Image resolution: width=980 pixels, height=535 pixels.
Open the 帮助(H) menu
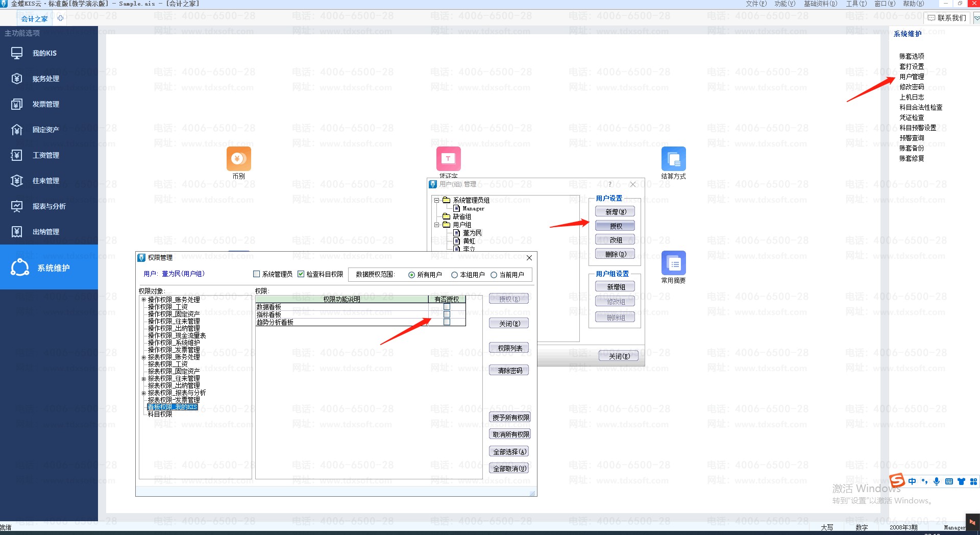pos(913,4)
